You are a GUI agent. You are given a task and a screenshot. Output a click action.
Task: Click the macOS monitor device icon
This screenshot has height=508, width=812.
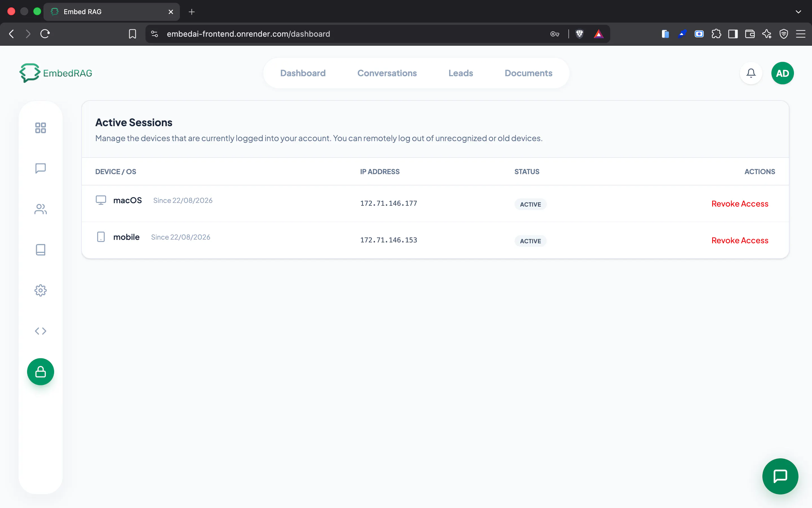click(x=101, y=200)
